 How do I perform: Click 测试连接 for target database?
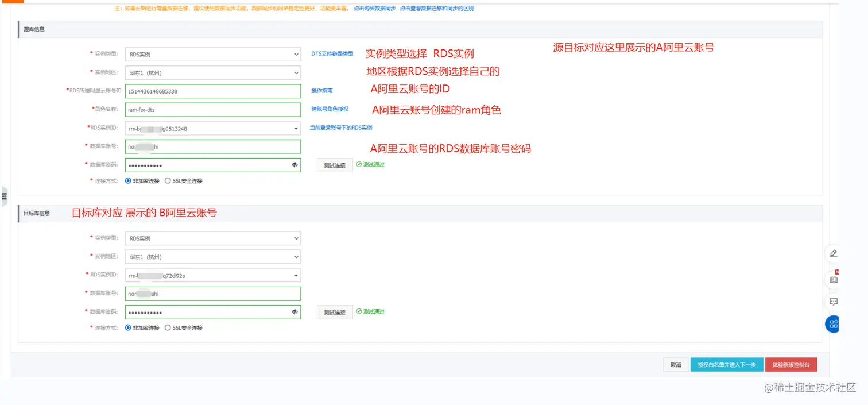pos(335,312)
